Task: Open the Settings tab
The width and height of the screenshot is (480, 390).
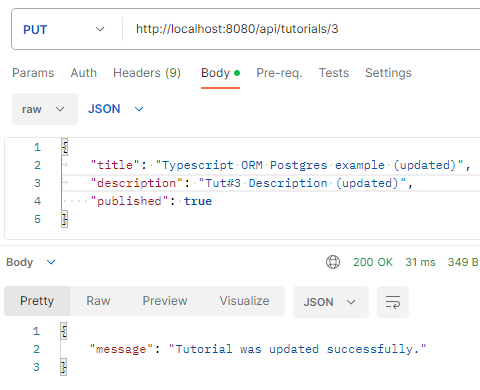Action: pos(388,73)
